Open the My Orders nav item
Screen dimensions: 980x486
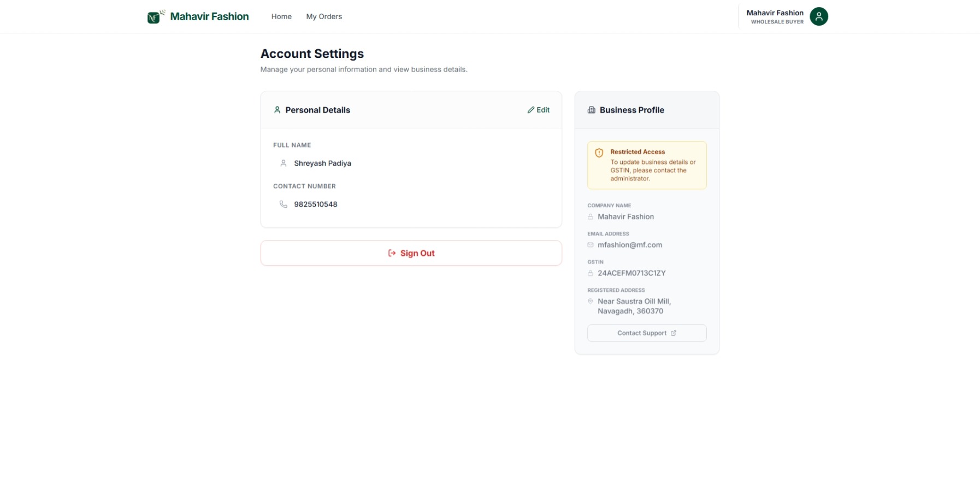coord(324,16)
